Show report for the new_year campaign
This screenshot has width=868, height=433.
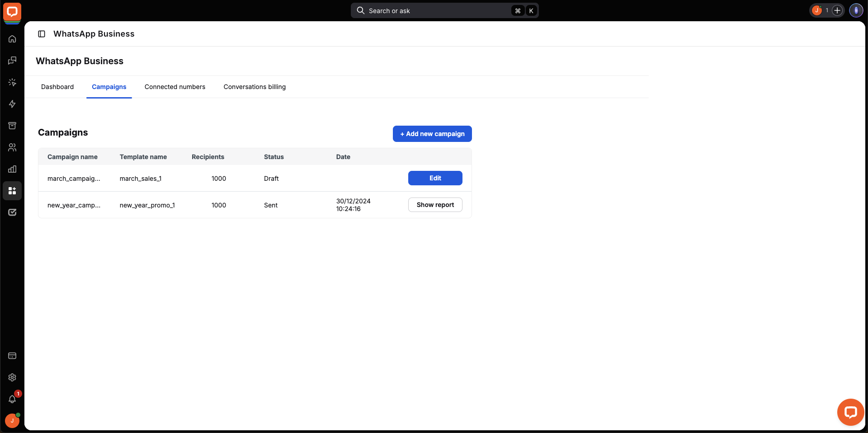[435, 205]
